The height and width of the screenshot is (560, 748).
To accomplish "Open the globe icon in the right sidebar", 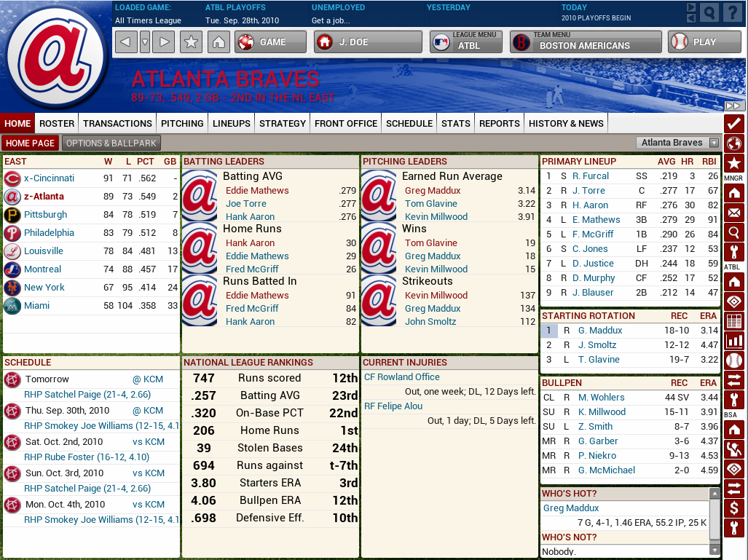I will click(x=733, y=143).
